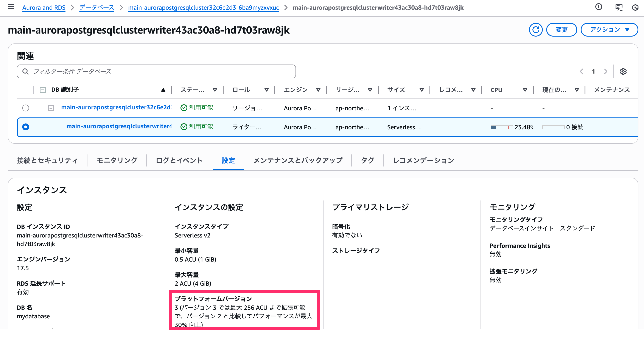
Task: Select the 設定 tab
Action: pyautogui.click(x=228, y=160)
